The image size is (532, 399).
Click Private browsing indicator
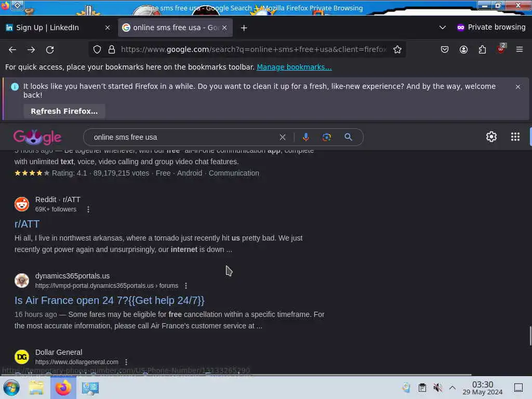(491, 28)
